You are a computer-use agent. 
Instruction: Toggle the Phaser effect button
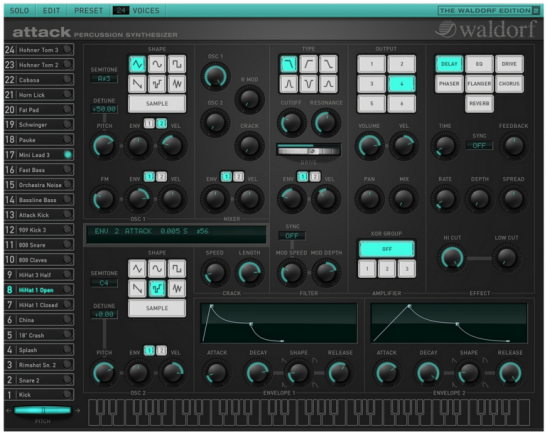coord(449,84)
